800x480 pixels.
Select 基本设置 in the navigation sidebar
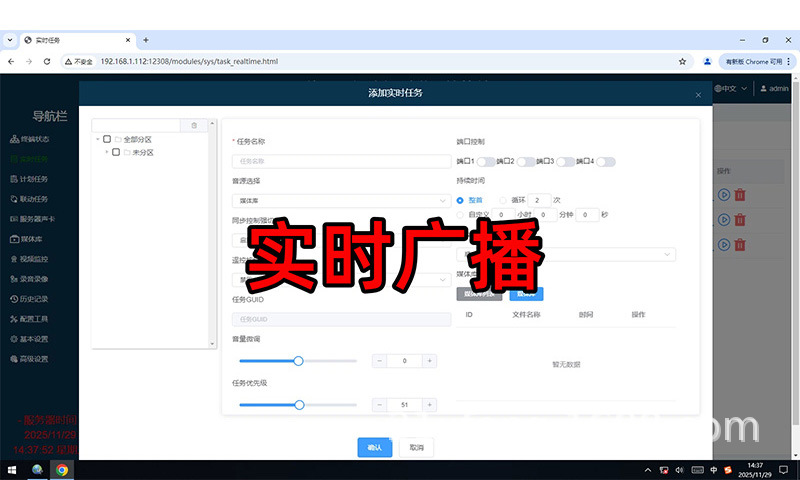[x=30, y=339]
